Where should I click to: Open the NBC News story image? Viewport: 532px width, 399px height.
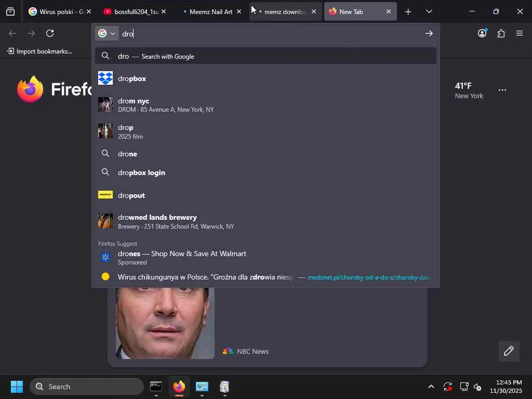pyautogui.click(x=165, y=323)
